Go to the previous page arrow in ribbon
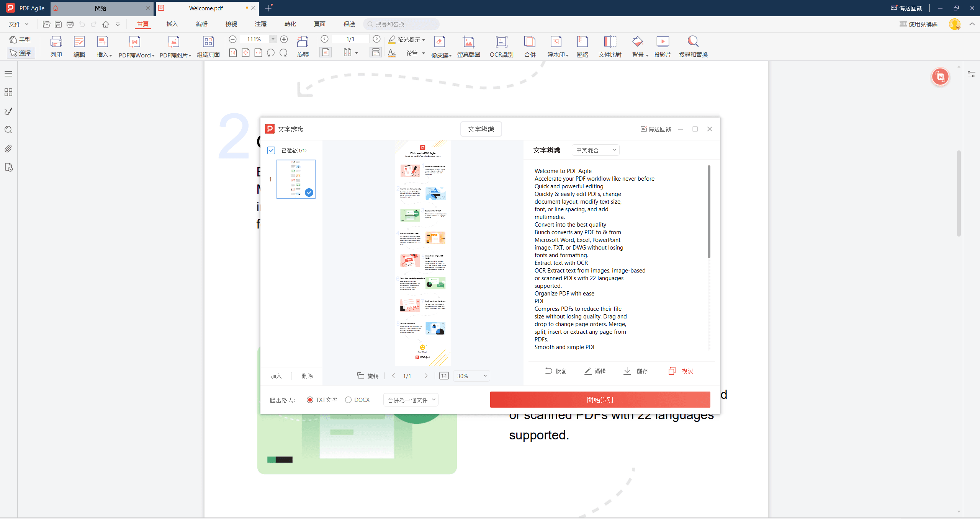This screenshot has width=980, height=519. [324, 39]
